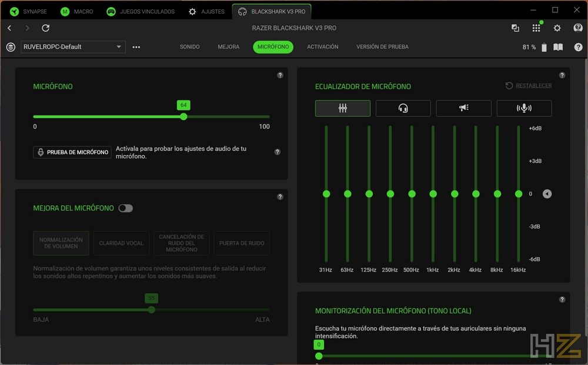Open the Synapse tab
This screenshot has height=365, width=588.
(x=28, y=12)
